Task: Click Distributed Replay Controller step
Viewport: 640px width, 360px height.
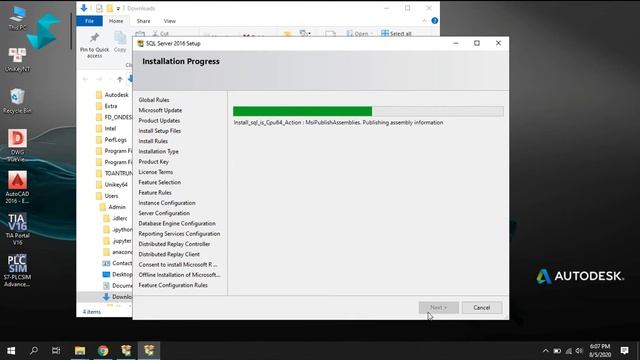Action: click(174, 244)
